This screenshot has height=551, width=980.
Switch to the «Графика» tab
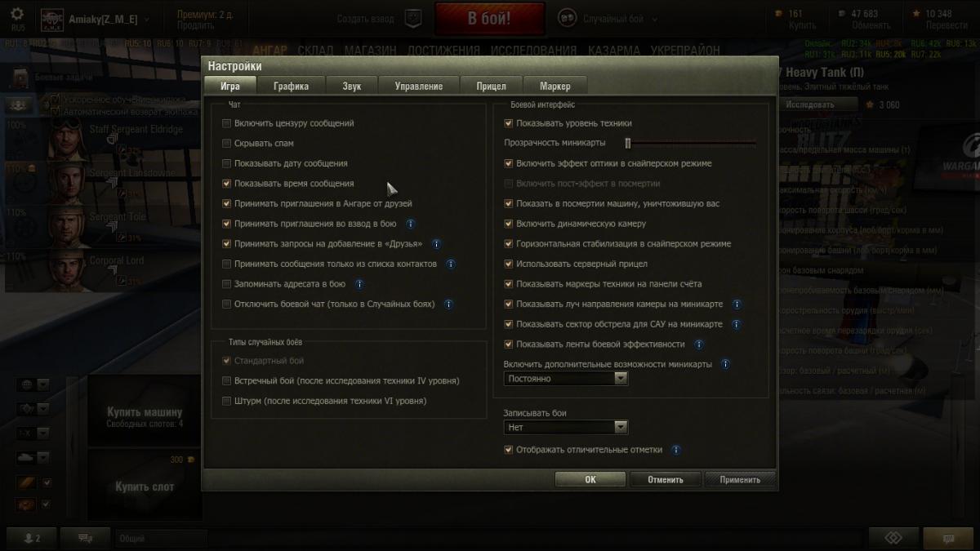(x=292, y=86)
